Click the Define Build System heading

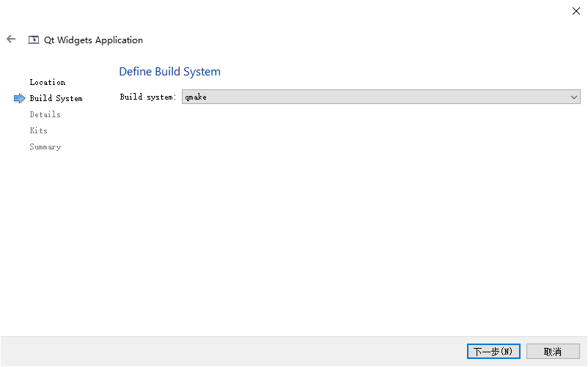(170, 72)
